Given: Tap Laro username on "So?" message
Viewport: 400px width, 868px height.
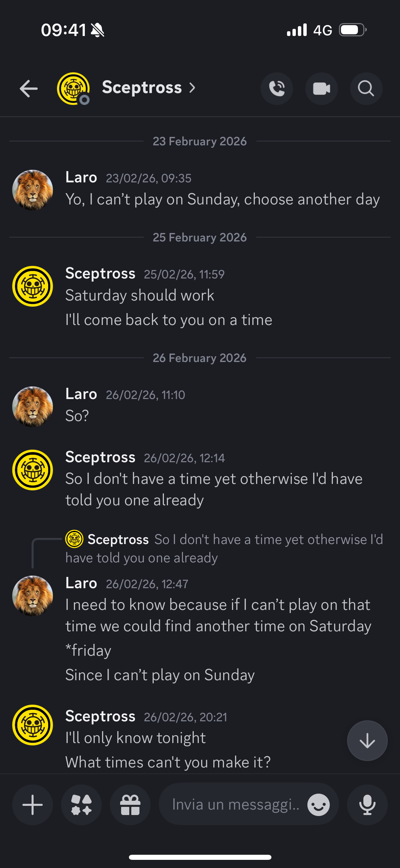Looking at the screenshot, I should [81, 394].
